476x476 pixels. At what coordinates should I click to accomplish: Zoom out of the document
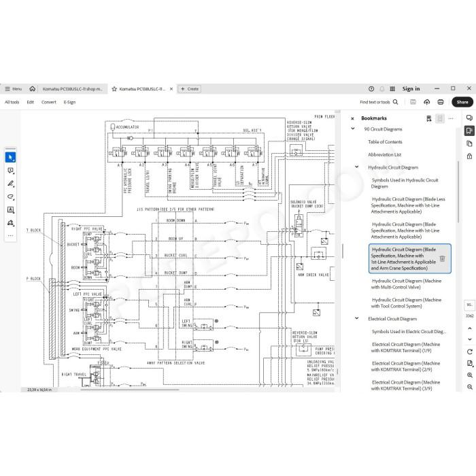(470, 387)
